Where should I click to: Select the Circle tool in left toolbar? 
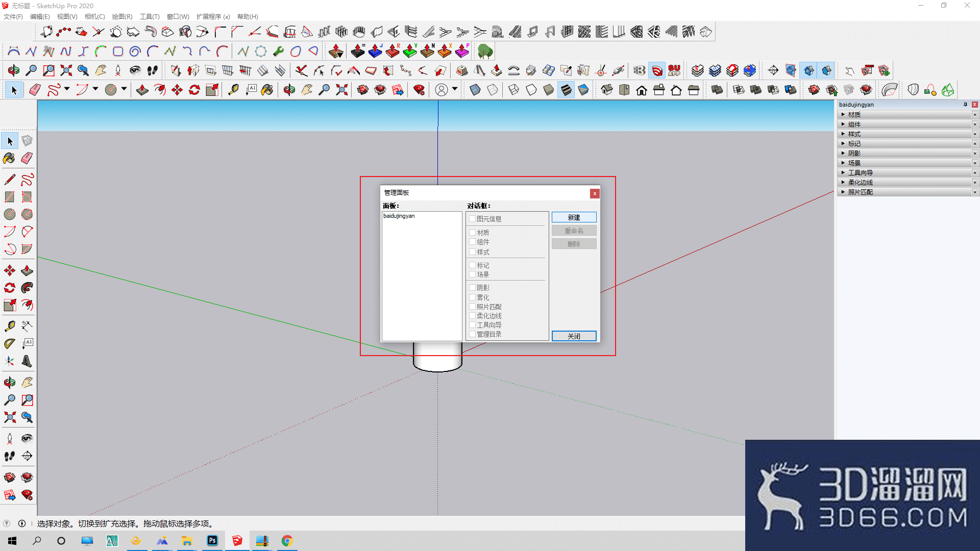coord(10,214)
